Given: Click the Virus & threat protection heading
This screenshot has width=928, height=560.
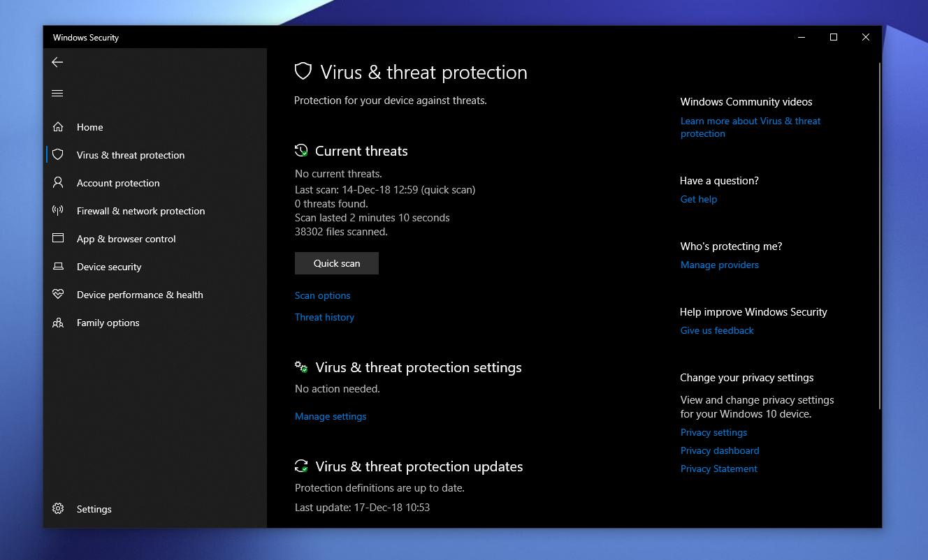Looking at the screenshot, I should [x=423, y=72].
